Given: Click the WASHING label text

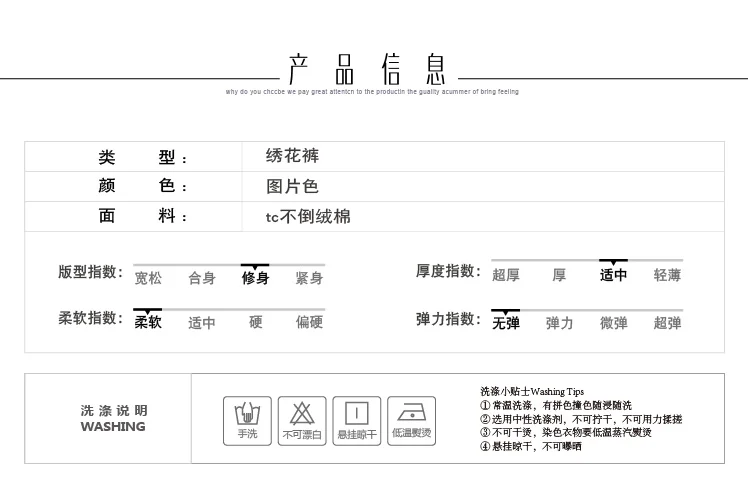Looking at the screenshot, I should click(113, 426).
